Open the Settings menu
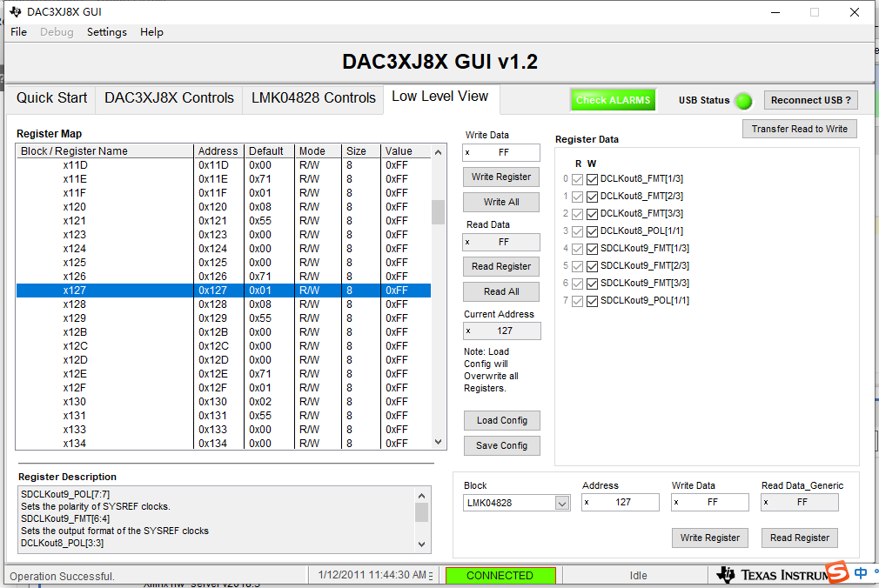Image resolution: width=879 pixels, height=588 pixels. pos(106,32)
